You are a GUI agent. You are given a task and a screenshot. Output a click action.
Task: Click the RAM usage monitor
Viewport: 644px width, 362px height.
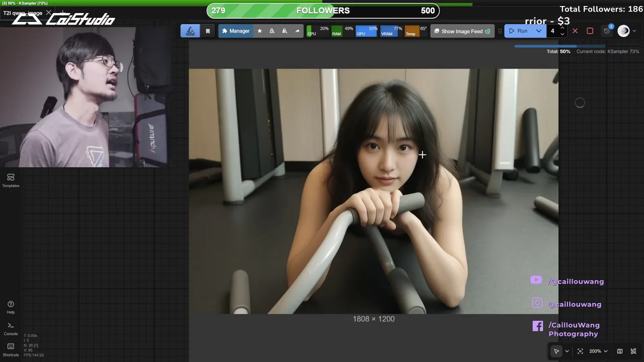pyautogui.click(x=342, y=31)
